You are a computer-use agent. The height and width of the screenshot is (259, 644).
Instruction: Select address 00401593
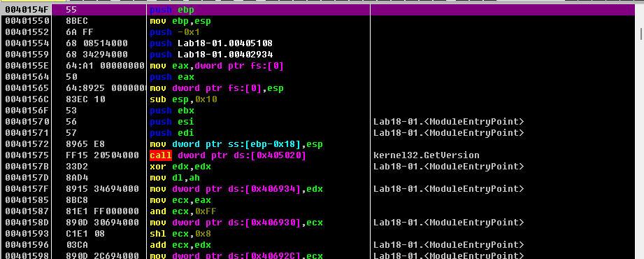(27, 234)
